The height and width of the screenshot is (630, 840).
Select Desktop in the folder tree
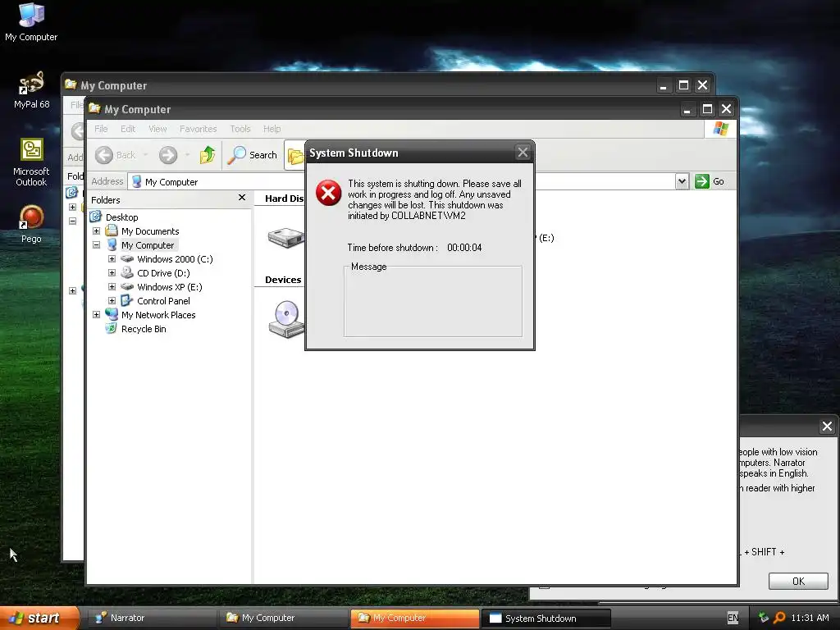coord(121,217)
